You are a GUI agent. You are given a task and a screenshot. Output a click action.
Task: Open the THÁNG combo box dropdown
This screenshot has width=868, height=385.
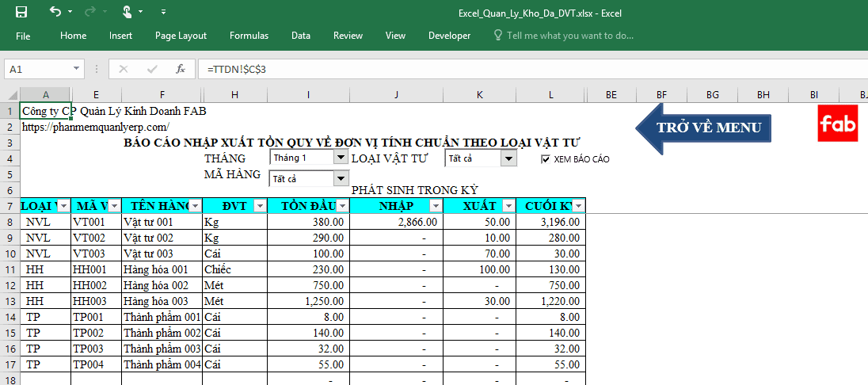coord(341,158)
